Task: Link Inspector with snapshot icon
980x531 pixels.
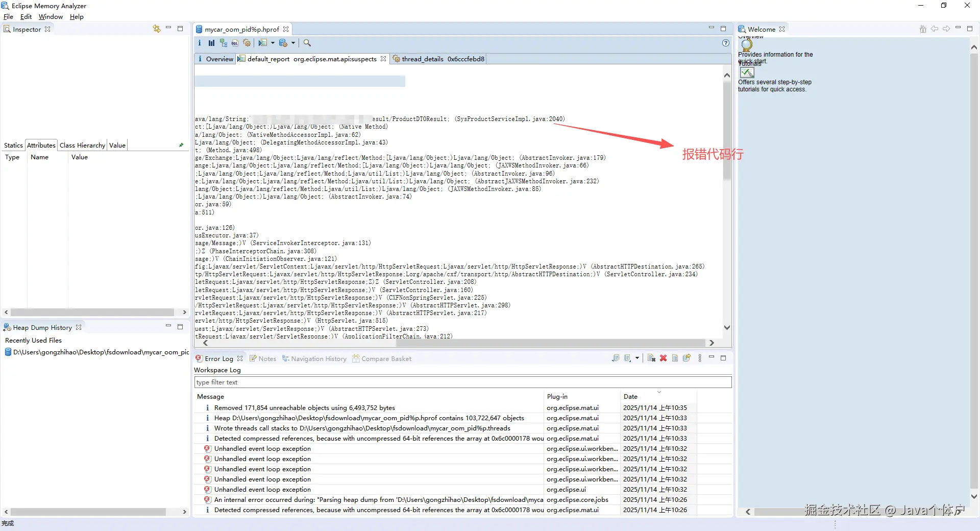Action: tap(156, 29)
